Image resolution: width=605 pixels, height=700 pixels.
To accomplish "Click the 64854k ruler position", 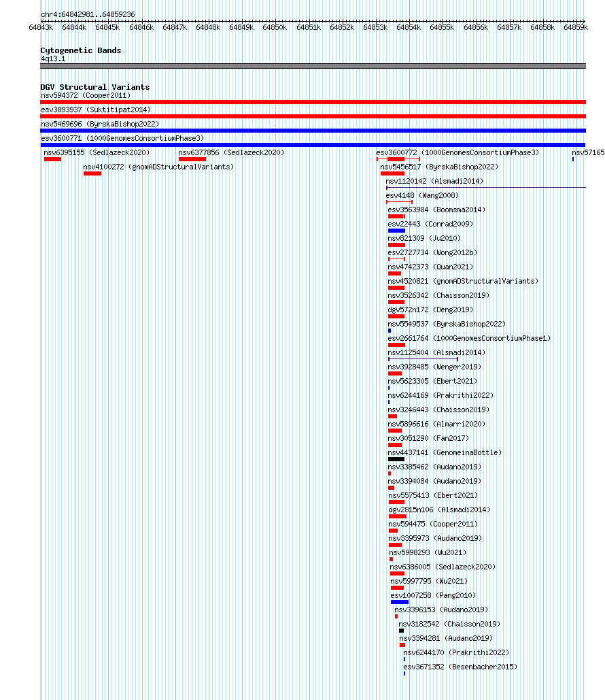I will (x=409, y=28).
